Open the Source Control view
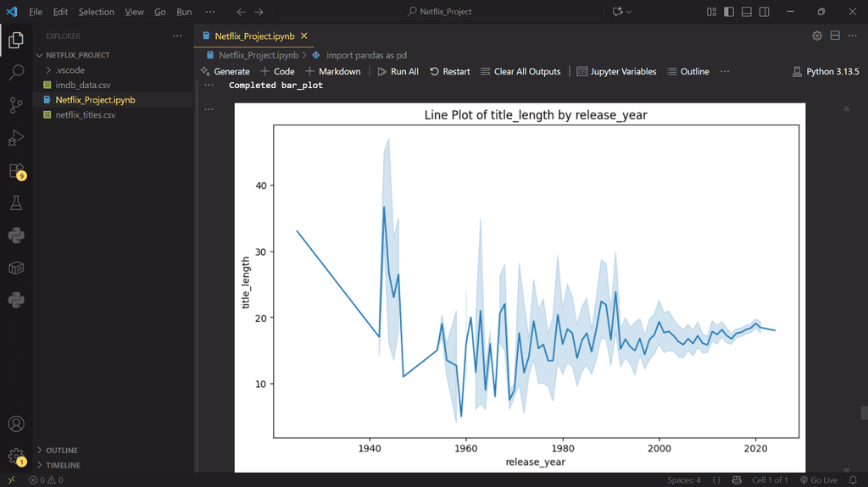This screenshot has width=868, height=487. 16,105
